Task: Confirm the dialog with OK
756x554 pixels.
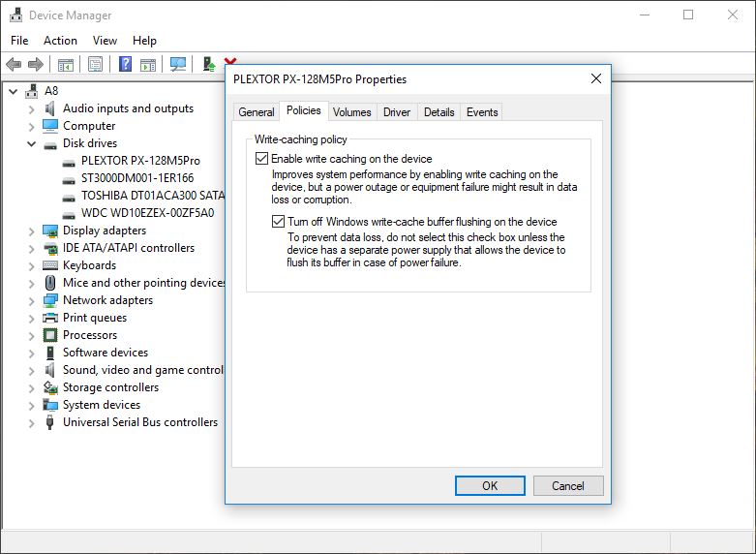Action: tap(490, 485)
